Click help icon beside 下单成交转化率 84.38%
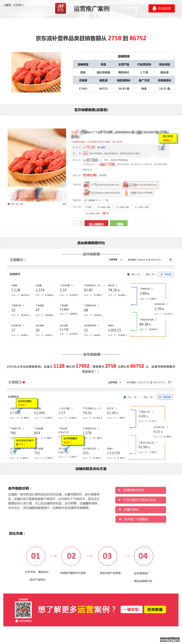The height and width of the screenshot is (644, 182). 156,320
